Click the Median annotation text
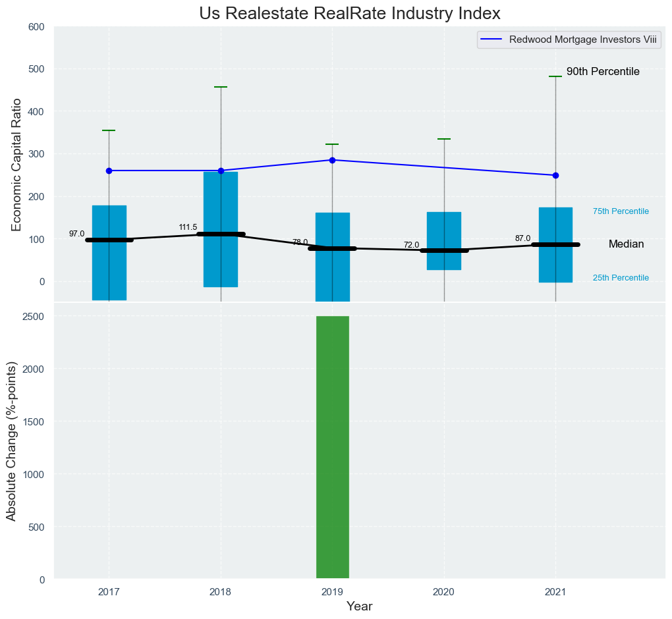The image size is (672, 619). point(626,244)
